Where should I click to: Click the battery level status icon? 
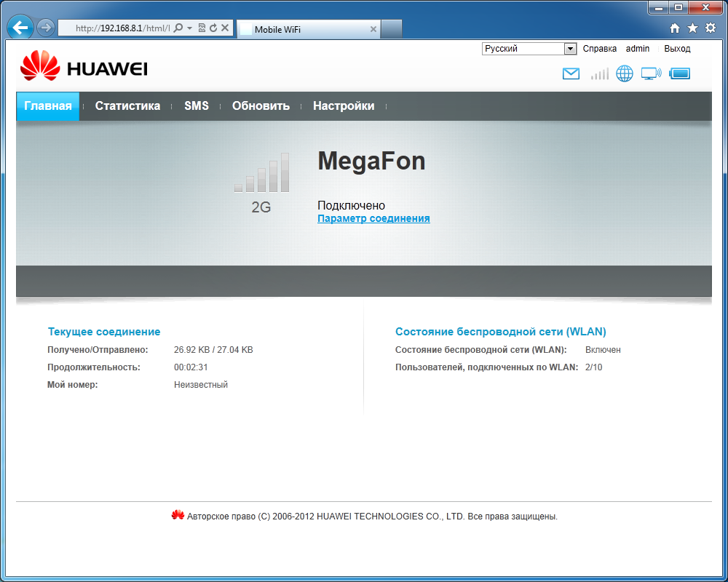pyautogui.click(x=680, y=73)
